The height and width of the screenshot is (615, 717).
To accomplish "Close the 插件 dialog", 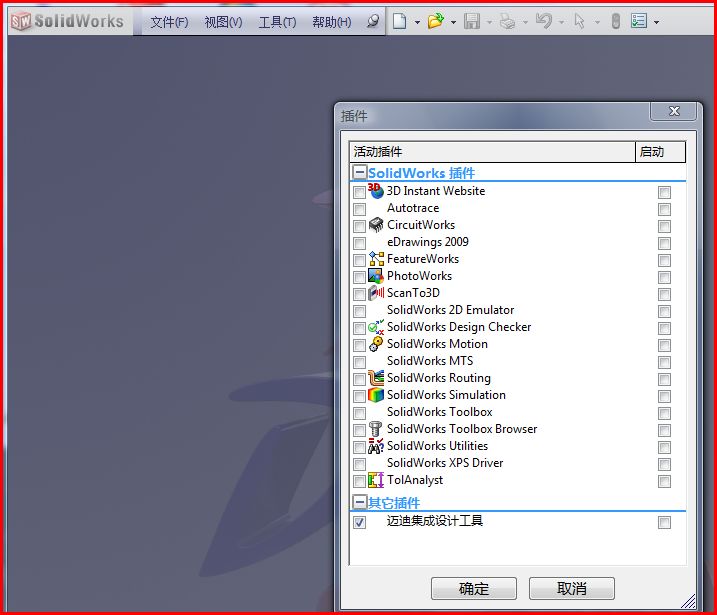I will pos(674,111).
